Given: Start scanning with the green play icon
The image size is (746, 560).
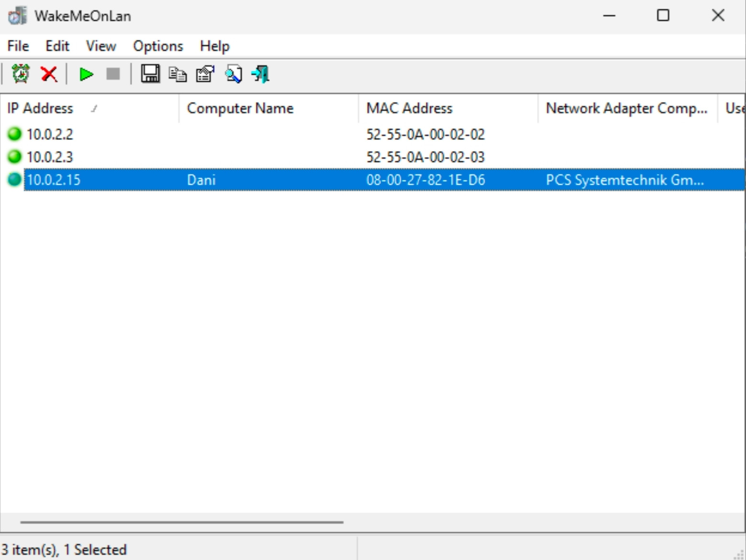Looking at the screenshot, I should [86, 74].
